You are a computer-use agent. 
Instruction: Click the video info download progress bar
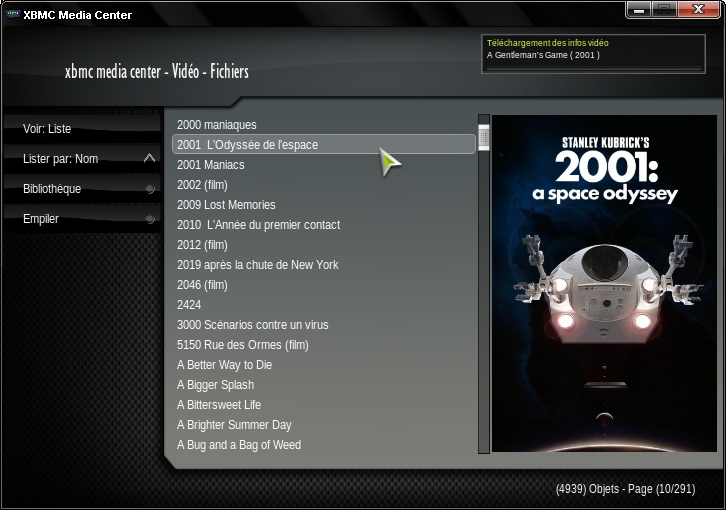(594, 69)
